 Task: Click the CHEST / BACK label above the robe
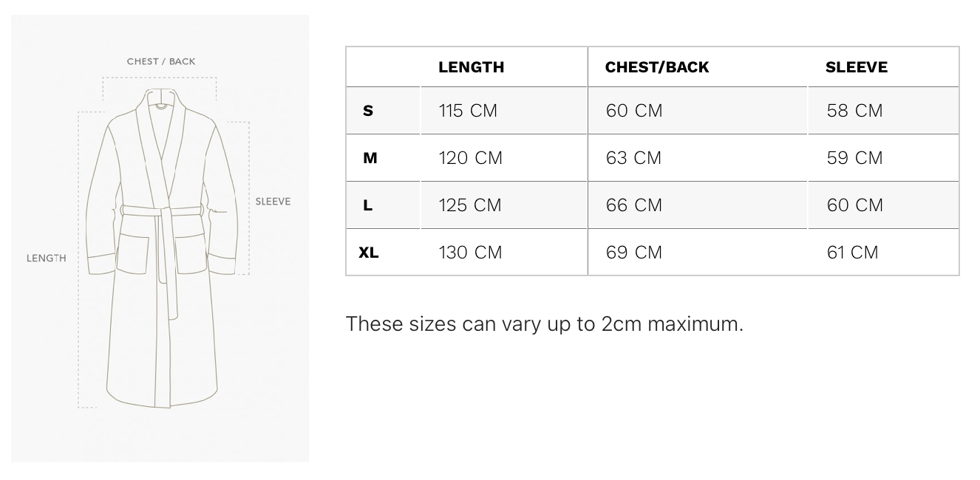(161, 61)
